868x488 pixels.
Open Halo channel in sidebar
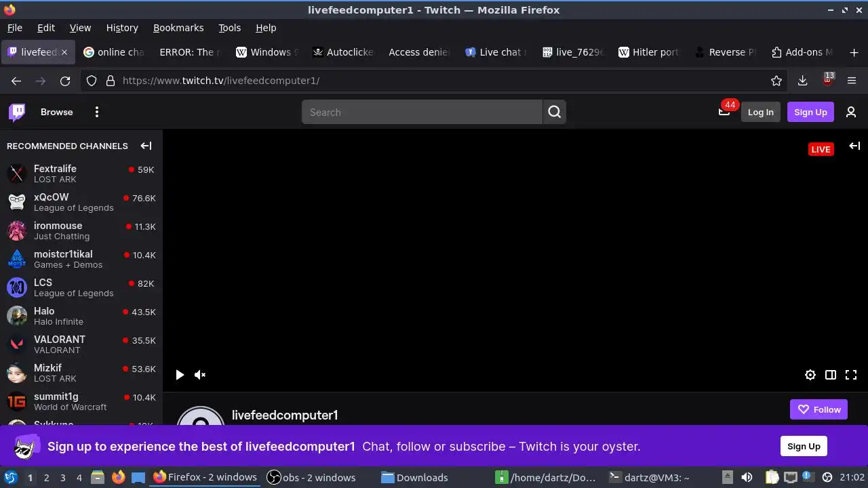(81, 316)
